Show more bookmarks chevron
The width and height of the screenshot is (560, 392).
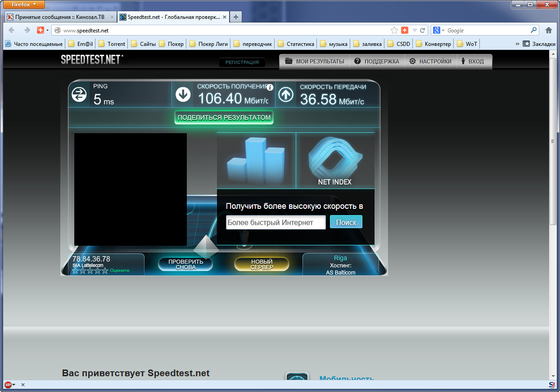(x=517, y=44)
